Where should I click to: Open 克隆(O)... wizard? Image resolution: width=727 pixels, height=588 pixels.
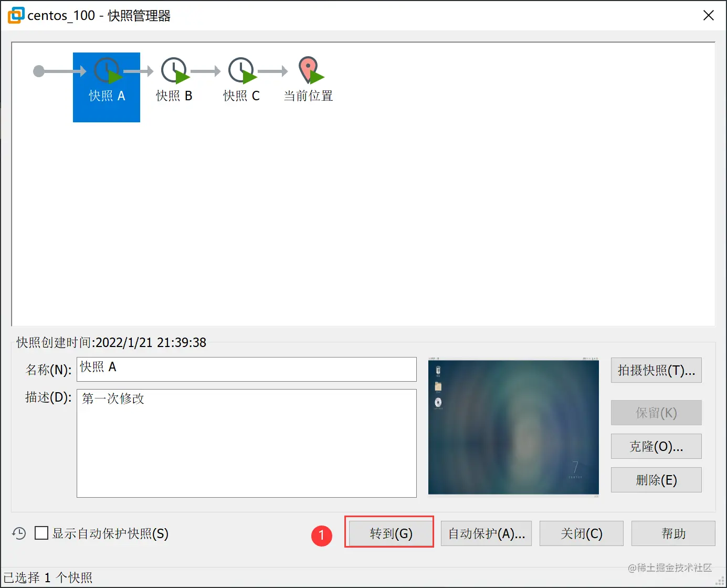click(x=656, y=446)
